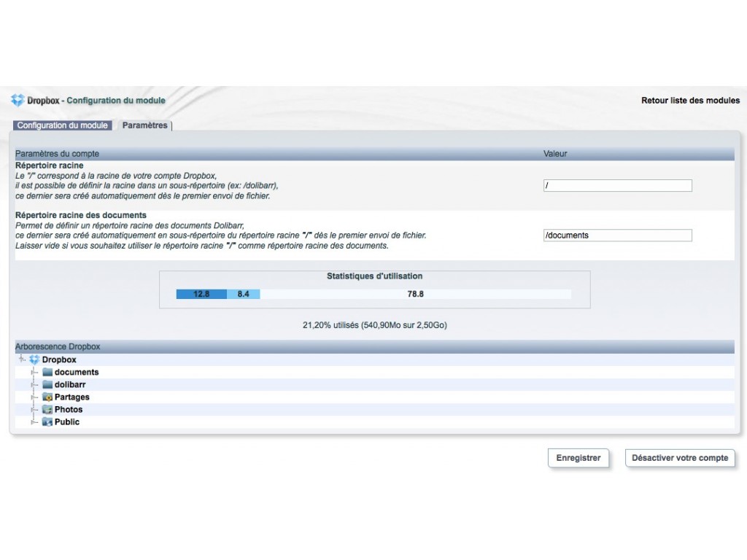
Task: Select the dolibarr folder label
Action: (x=70, y=384)
